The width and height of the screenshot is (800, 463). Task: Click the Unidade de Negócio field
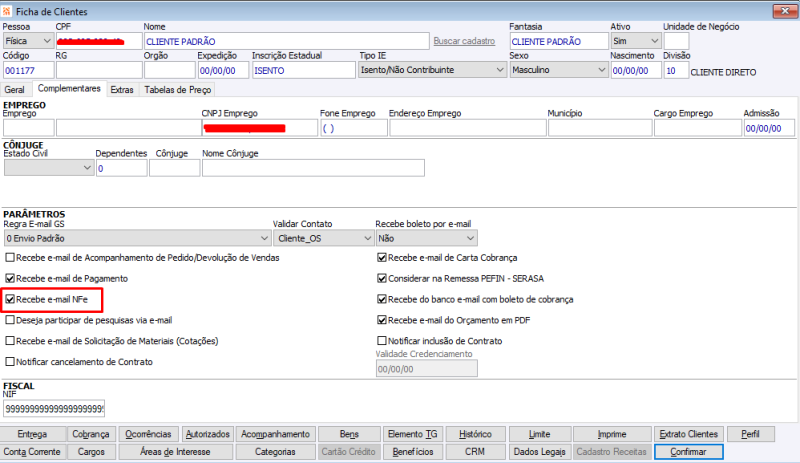coord(676,41)
